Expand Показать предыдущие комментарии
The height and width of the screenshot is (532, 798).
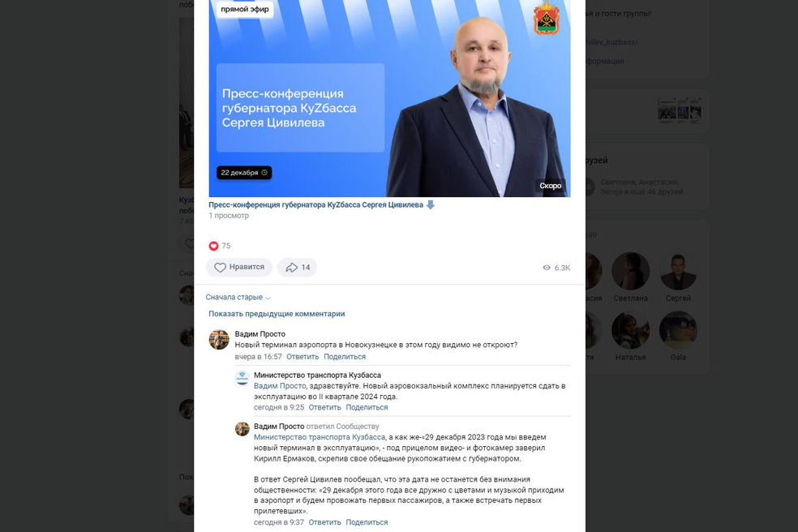click(x=277, y=314)
